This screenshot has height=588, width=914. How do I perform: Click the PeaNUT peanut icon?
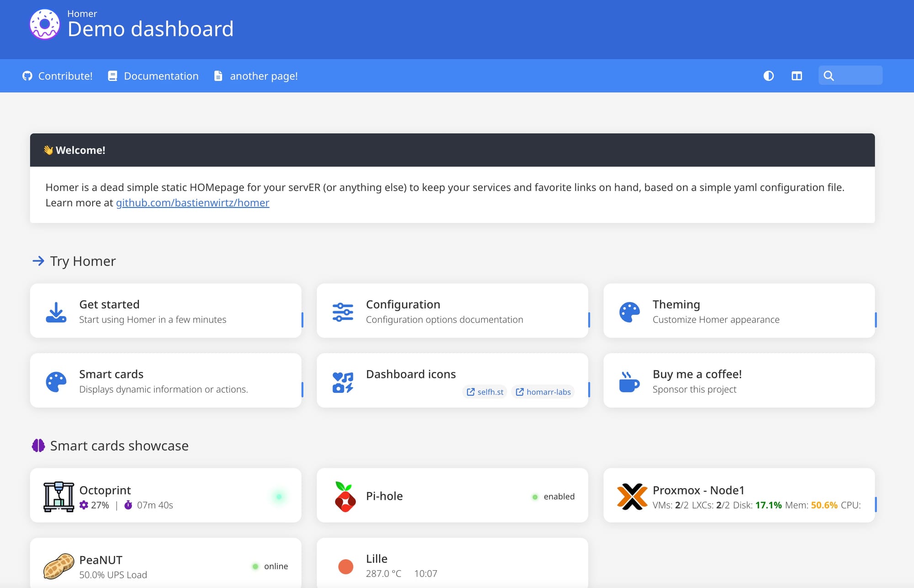click(58, 566)
